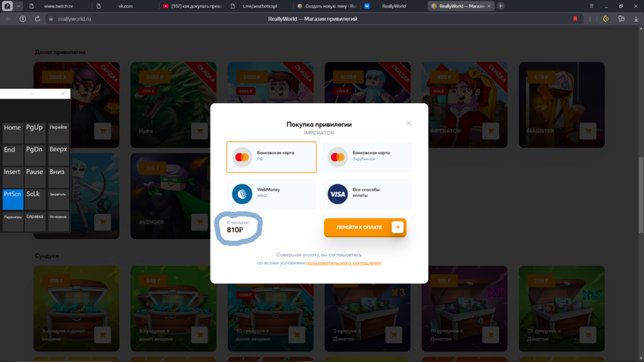644x362 pixels.
Task: Click the Донат привилегии section heading
Action: [x=60, y=52]
